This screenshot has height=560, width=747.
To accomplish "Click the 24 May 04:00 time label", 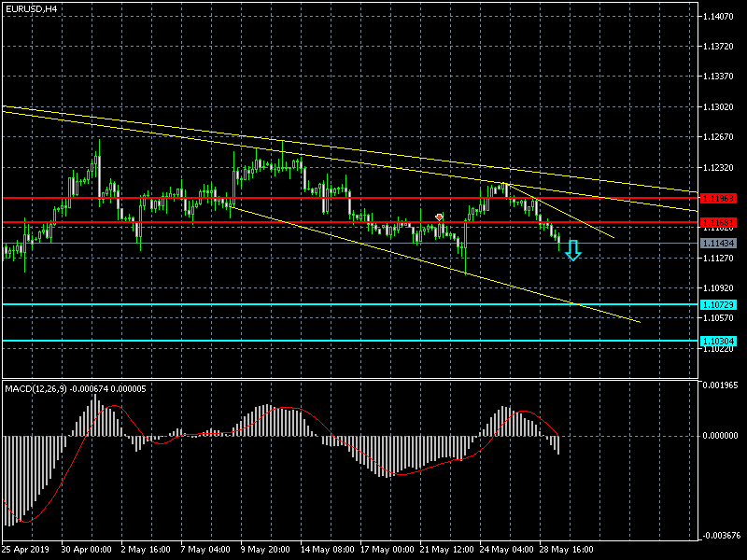I will (x=506, y=550).
